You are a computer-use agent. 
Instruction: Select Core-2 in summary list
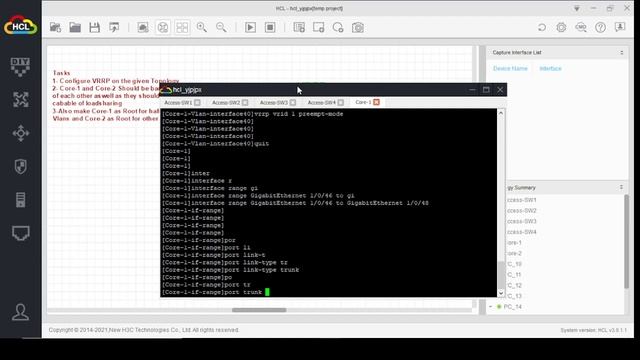coord(514,253)
